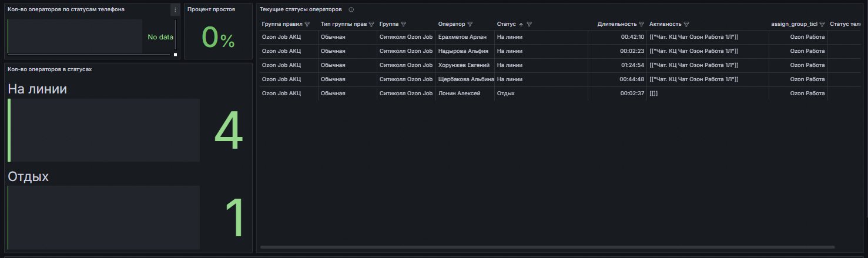Open filter icon of Группа column
The image size is (868, 258).
403,24
